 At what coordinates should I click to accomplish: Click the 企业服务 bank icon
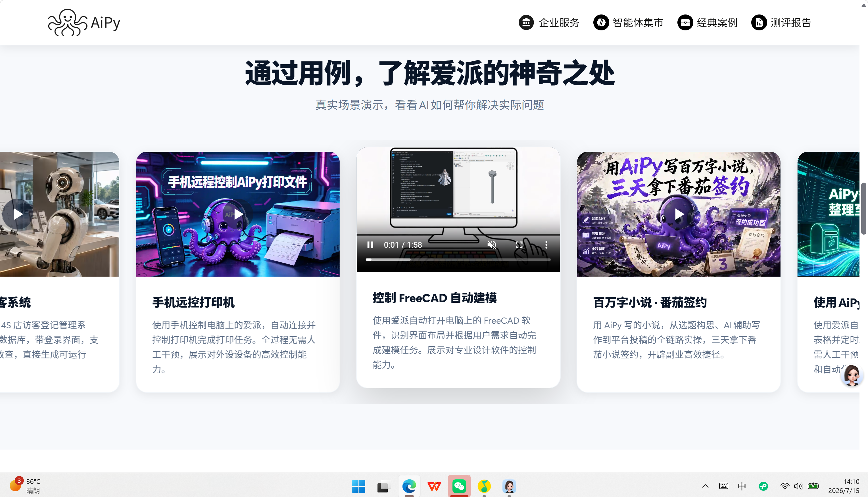(x=526, y=22)
